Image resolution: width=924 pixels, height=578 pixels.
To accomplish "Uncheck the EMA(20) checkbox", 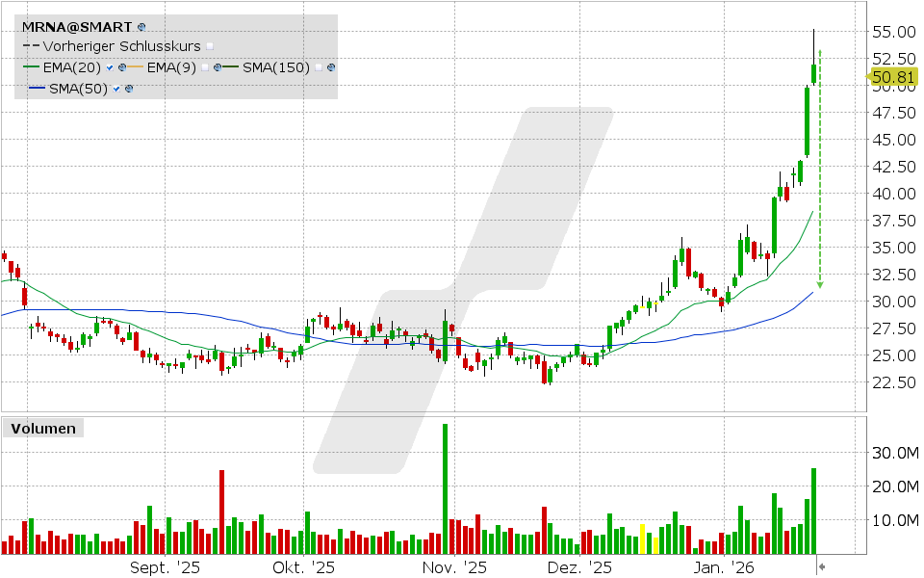I will 109,67.
